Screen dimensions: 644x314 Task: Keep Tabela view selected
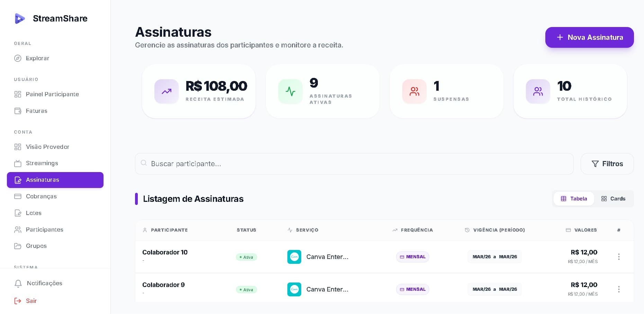click(x=574, y=198)
